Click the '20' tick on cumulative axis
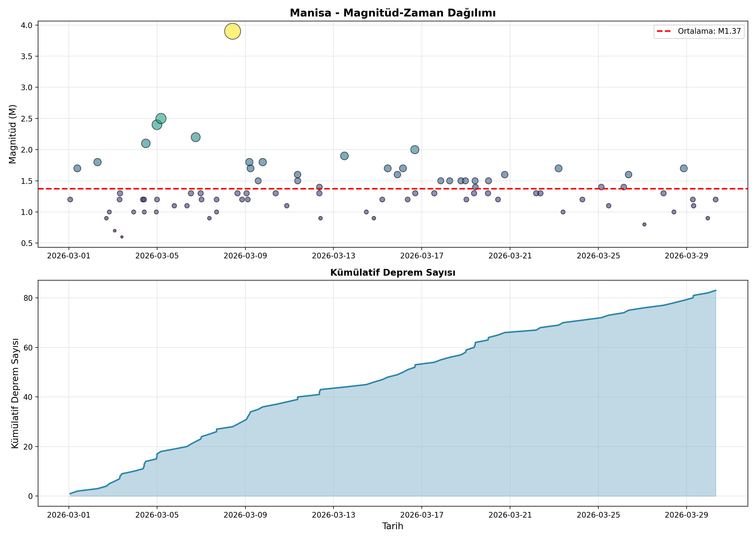Image resolution: width=756 pixels, height=540 pixels. click(28, 447)
